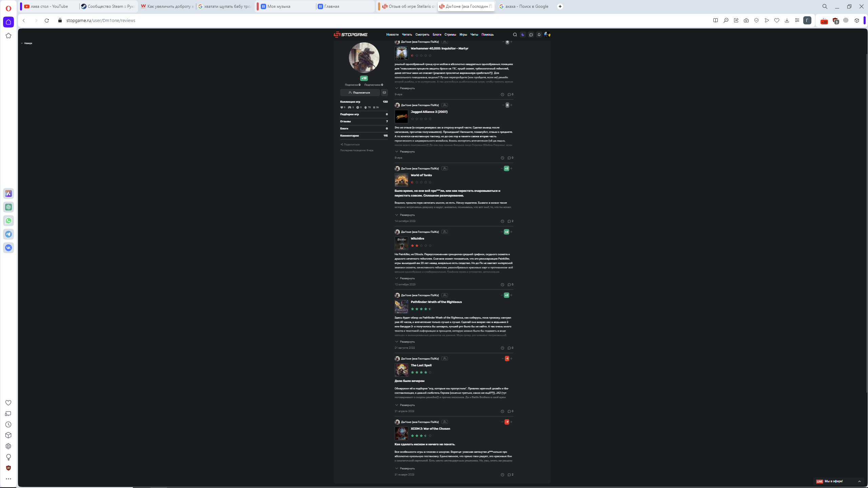The image size is (868, 488).
Task: Expand Pathfinder review text
Action: coord(405,342)
